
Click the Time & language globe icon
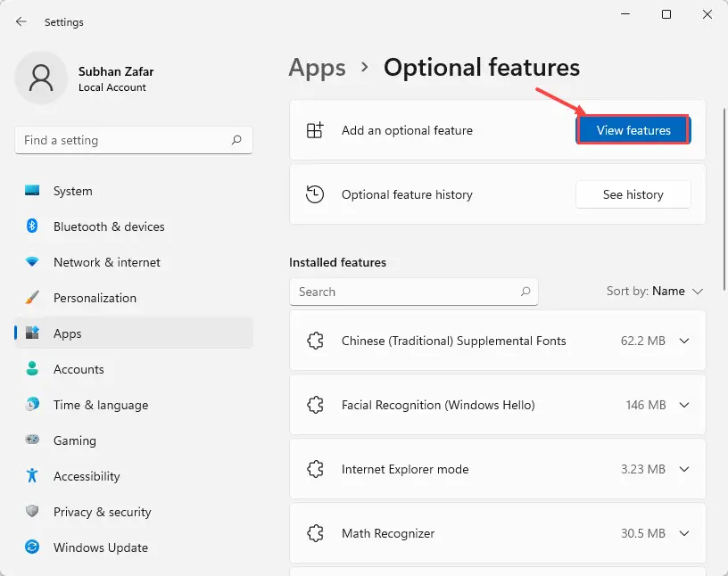point(32,404)
